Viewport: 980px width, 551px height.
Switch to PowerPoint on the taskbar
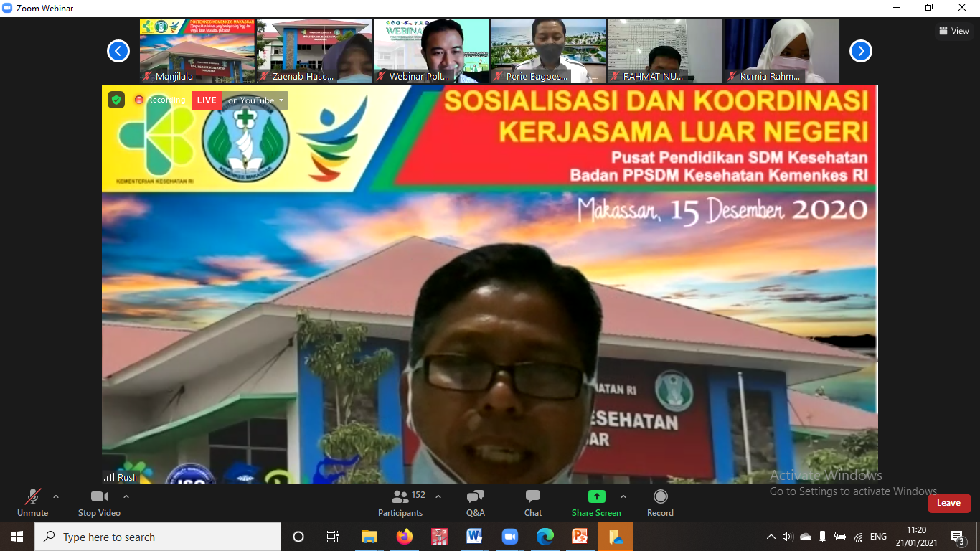pos(580,537)
